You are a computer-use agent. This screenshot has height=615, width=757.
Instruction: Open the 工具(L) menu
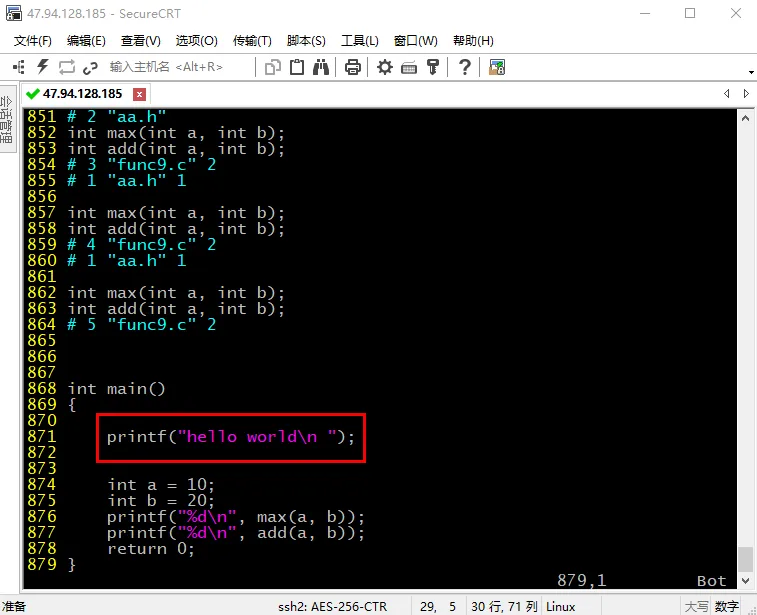tap(360, 41)
